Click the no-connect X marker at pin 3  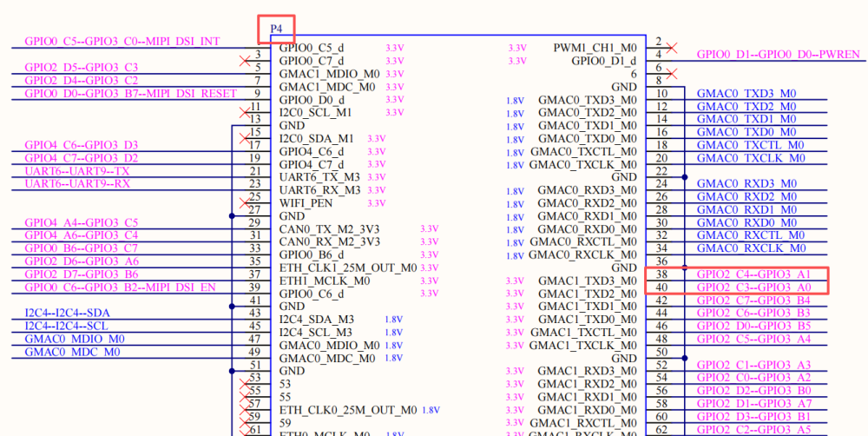pos(244,61)
